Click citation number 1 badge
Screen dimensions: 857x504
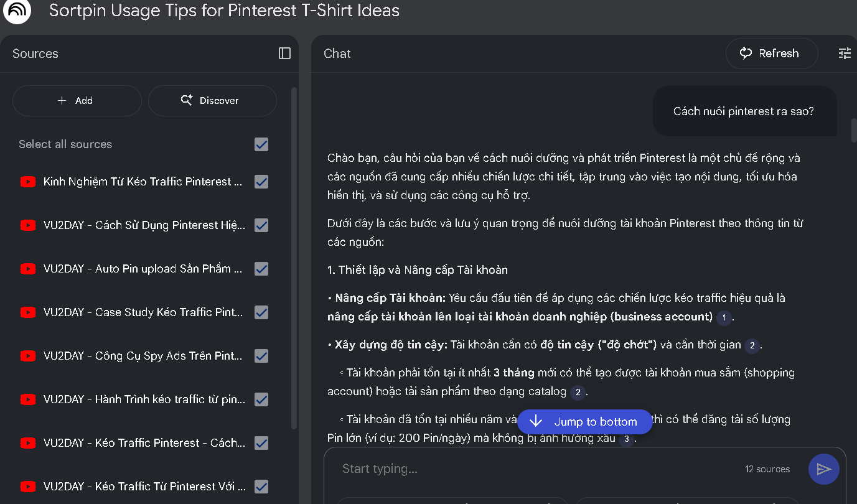724,317
